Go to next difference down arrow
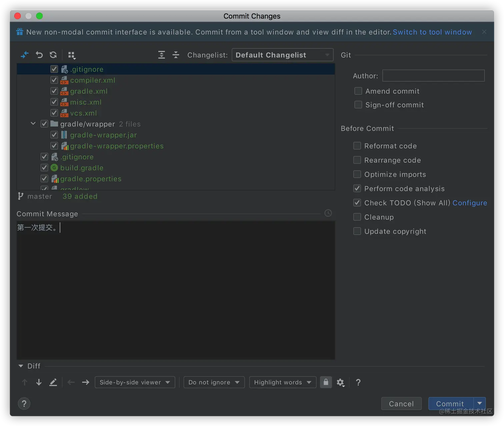This screenshot has height=426, width=504. pyautogui.click(x=39, y=382)
